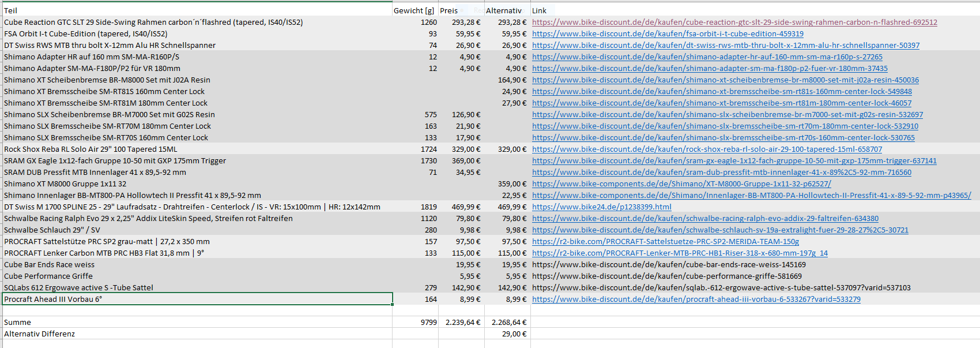The image size is (980, 348).
Task: Select the SQLabs 612 Ergowave Sattel cell
Action: [x=197, y=287]
